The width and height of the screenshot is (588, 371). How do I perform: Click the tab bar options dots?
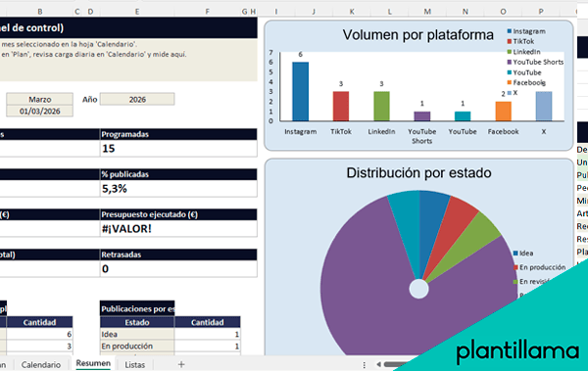(365, 364)
